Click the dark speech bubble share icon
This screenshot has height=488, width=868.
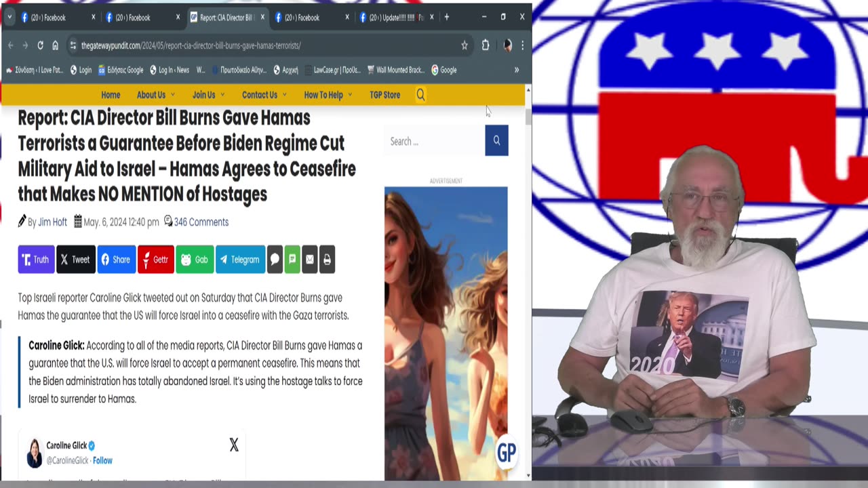[275, 260]
